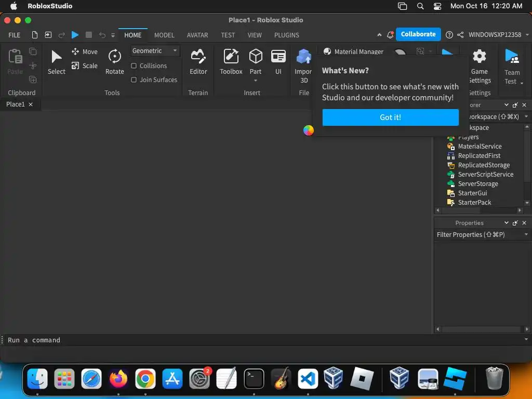Undock the Properties panel

click(515, 223)
